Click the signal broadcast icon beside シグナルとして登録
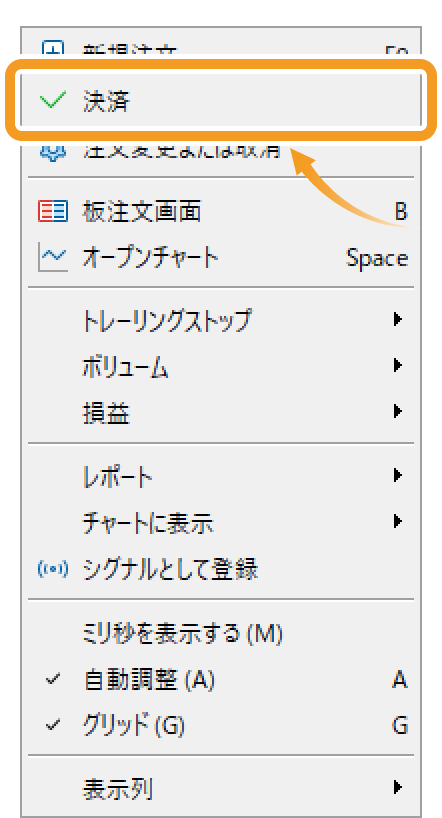The height and width of the screenshot is (818, 442). coord(53,570)
